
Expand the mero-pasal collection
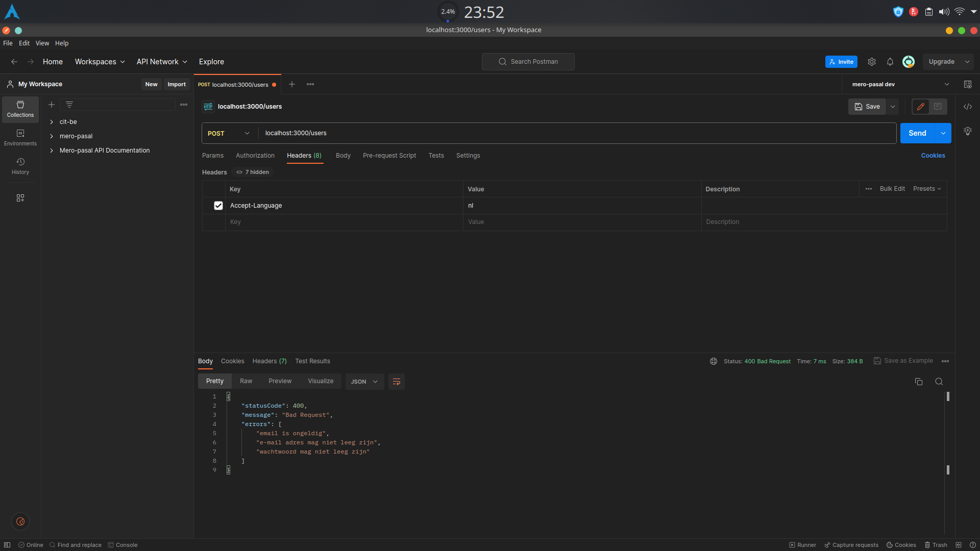click(x=52, y=136)
